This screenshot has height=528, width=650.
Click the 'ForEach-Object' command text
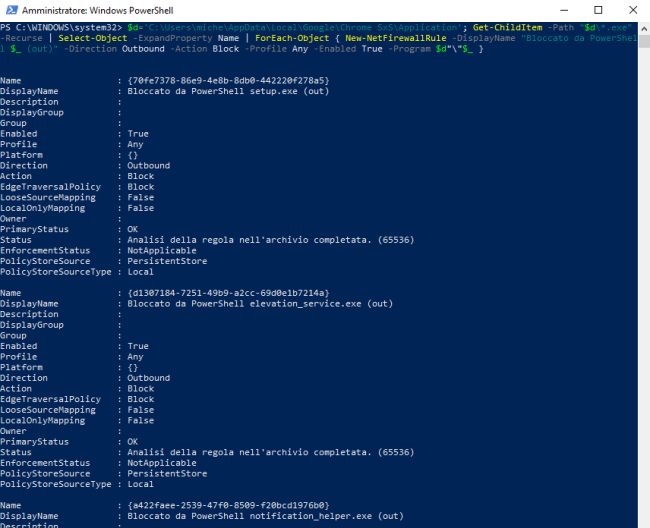(x=292, y=38)
